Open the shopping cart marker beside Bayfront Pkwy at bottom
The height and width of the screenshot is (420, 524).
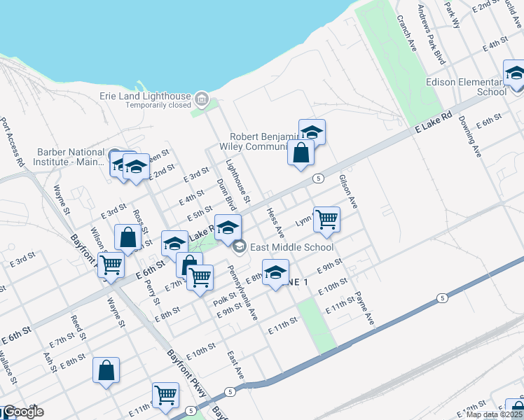[x=165, y=395]
